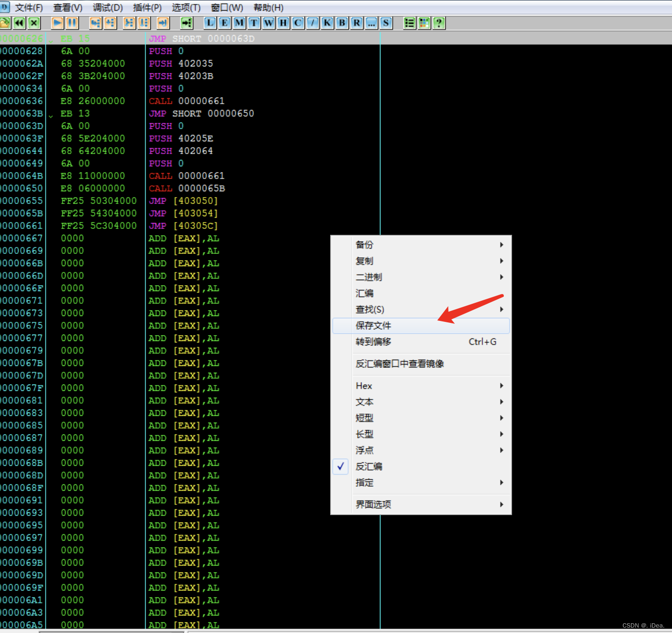Open the 帮助(H) menu
This screenshot has width=672, height=633.
[268, 8]
